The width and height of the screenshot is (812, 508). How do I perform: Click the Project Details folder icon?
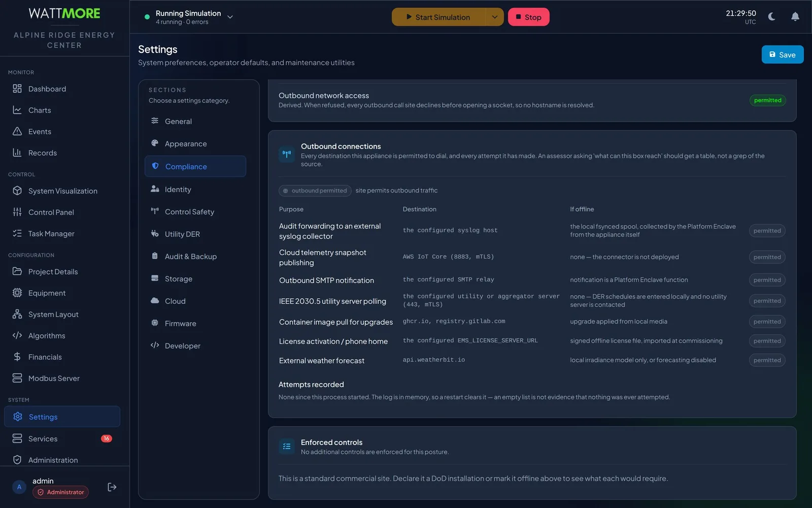[17, 272]
